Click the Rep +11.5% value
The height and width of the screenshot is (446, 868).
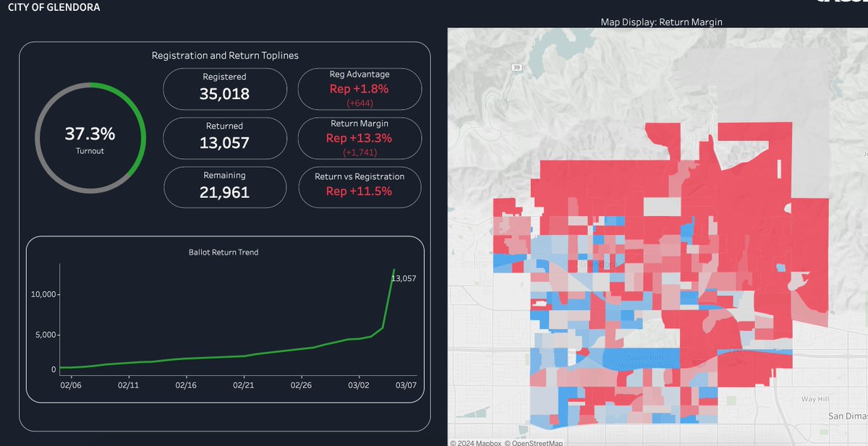(x=359, y=192)
